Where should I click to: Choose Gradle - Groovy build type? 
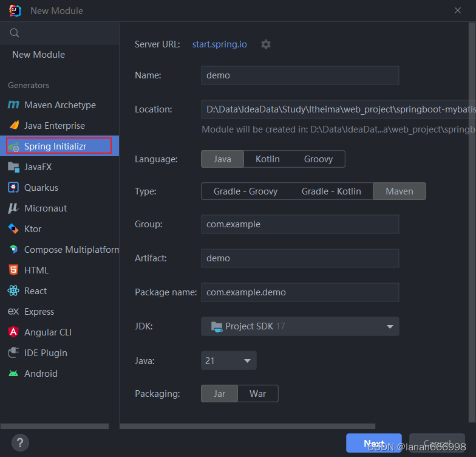click(x=245, y=191)
